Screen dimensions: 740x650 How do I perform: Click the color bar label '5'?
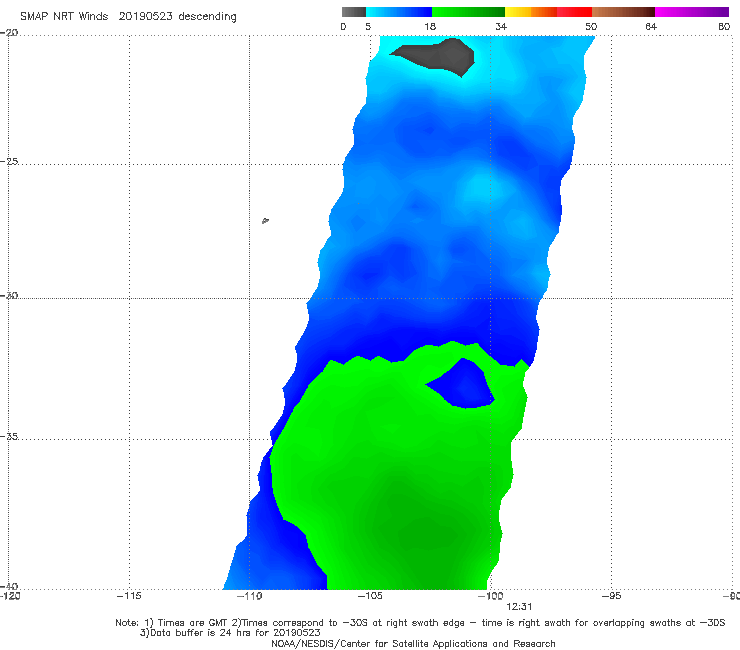pos(368,27)
